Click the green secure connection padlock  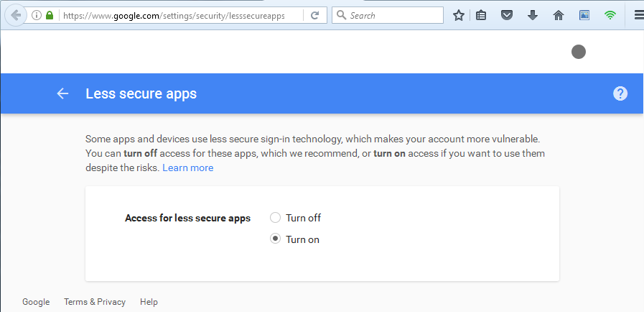(50, 15)
